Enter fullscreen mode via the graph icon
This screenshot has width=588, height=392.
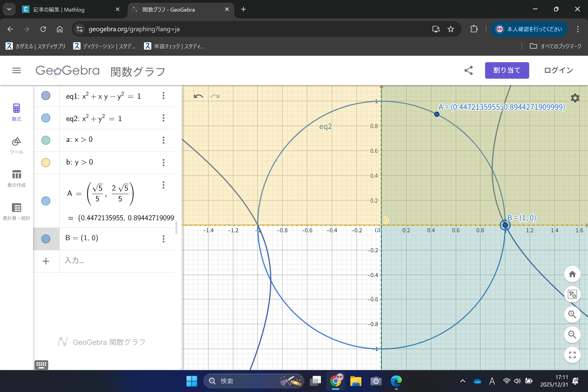coord(572,355)
